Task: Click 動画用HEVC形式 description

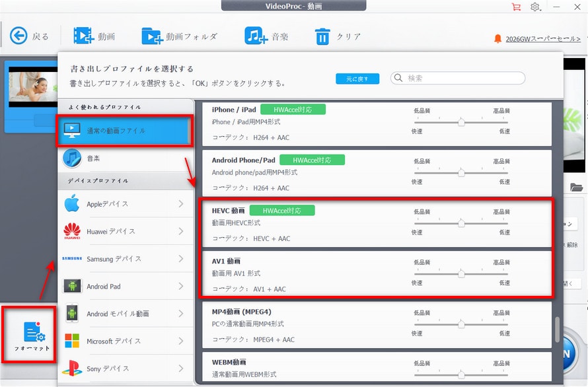Action: [x=237, y=223]
